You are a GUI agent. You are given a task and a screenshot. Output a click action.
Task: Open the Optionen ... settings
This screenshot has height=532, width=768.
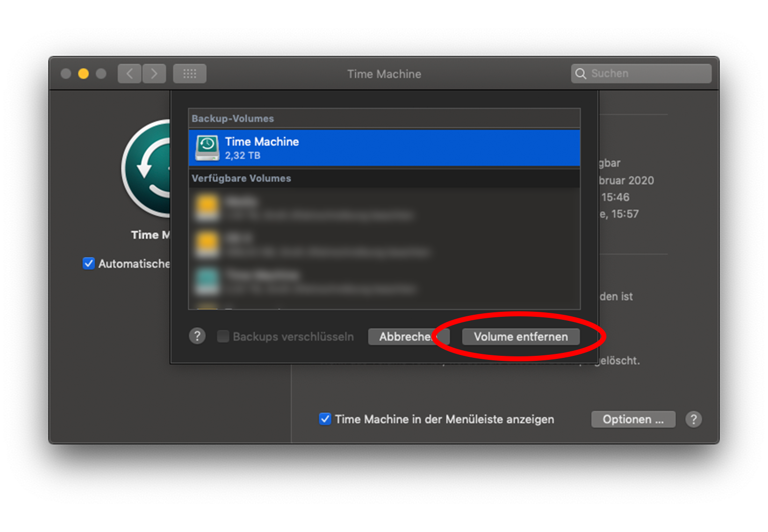tap(633, 419)
